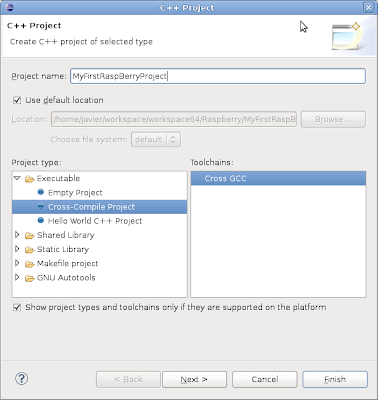Select Cross-Compile Project type

point(99,207)
